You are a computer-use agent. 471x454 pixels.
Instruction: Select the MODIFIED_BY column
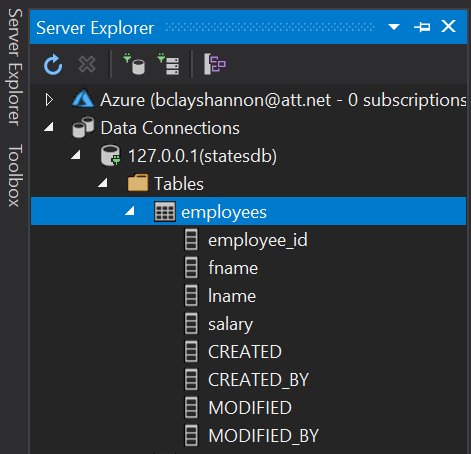coord(252,435)
